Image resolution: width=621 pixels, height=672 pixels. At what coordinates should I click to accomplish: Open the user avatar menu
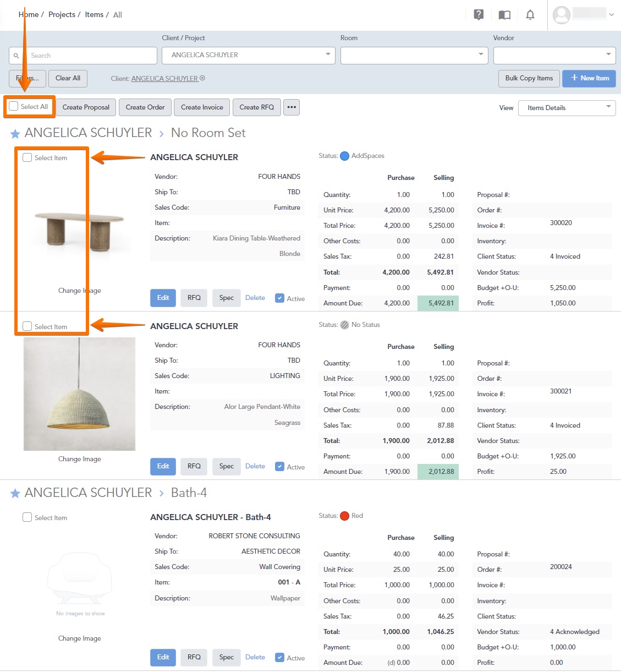[562, 15]
